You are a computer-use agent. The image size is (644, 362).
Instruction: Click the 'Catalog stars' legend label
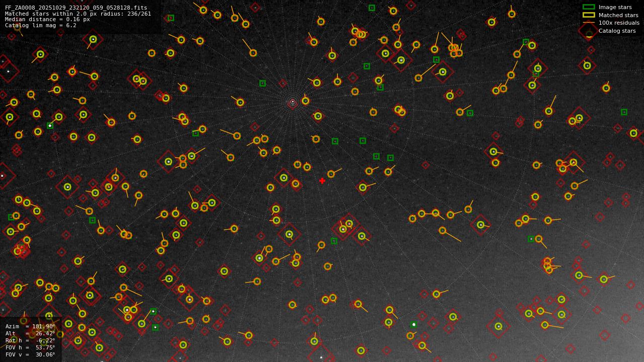point(617,31)
